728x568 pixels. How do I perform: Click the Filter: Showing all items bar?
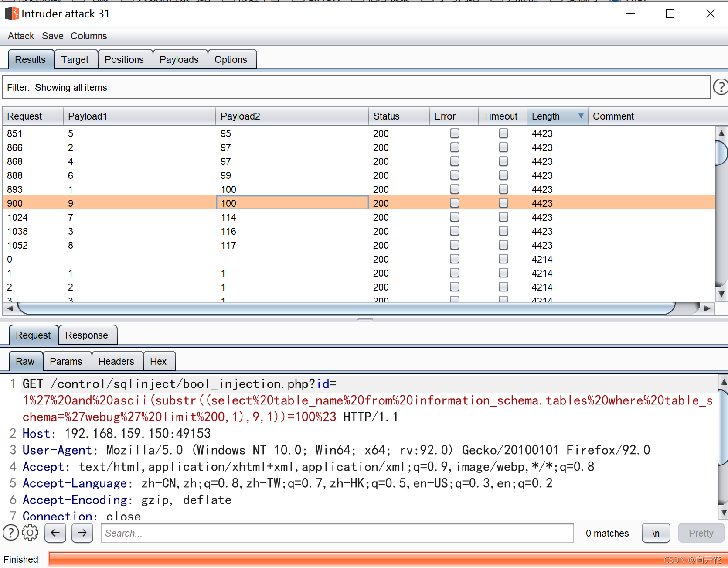click(356, 87)
